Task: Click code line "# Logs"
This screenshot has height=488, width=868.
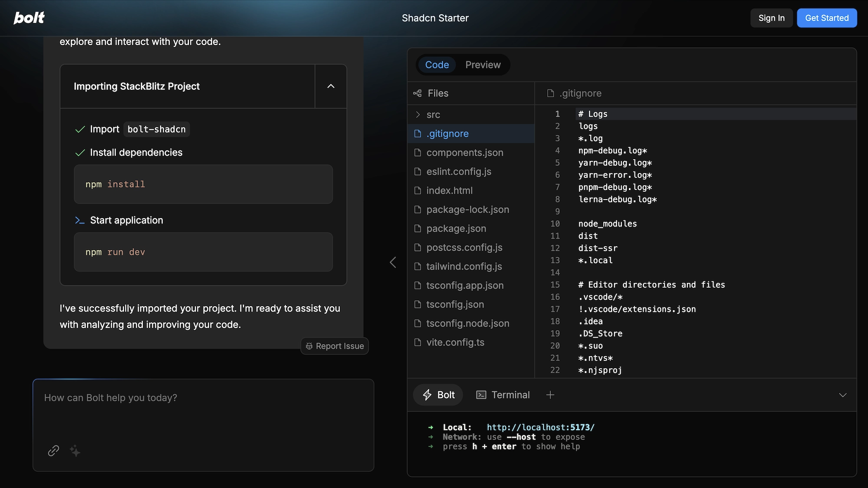Action: 593,114
